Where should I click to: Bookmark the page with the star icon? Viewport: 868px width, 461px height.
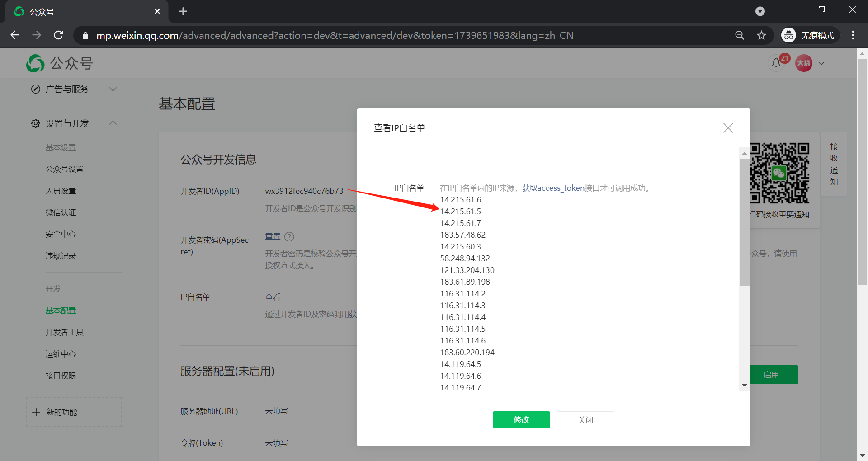click(x=762, y=35)
